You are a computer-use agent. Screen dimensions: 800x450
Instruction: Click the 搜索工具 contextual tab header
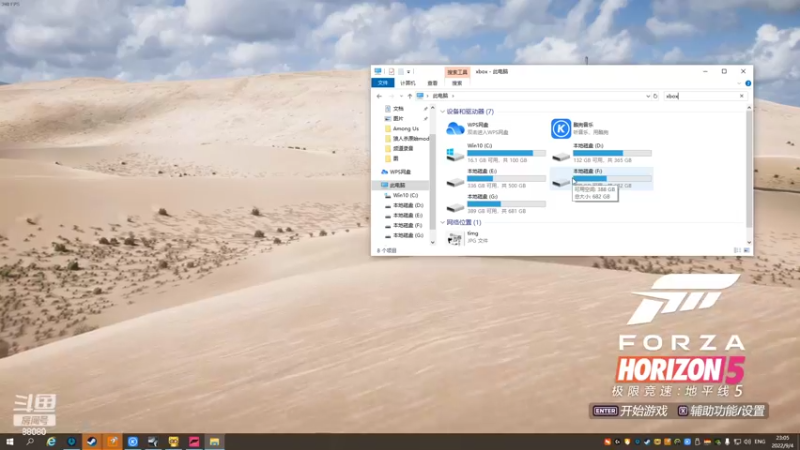[x=457, y=72]
